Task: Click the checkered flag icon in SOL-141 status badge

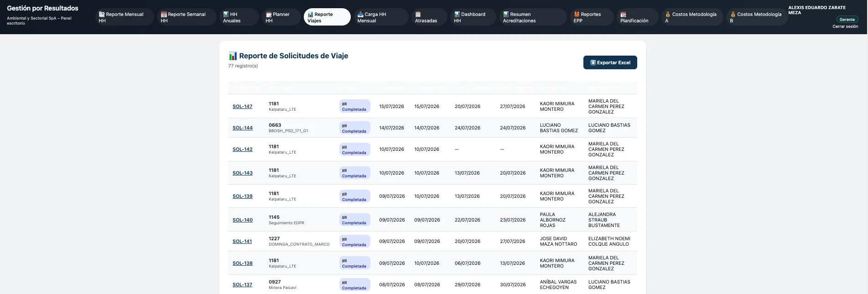Action: [x=344, y=239]
